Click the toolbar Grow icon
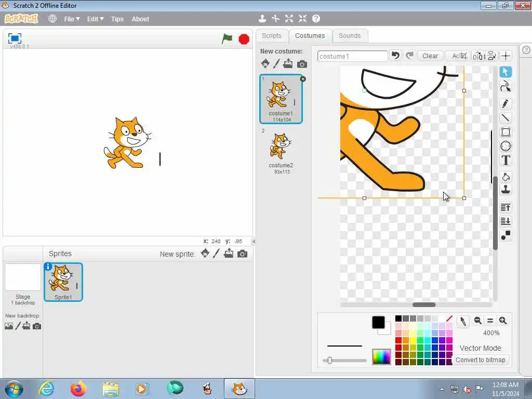This screenshot has height=399, width=532. (x=289, y=19)
